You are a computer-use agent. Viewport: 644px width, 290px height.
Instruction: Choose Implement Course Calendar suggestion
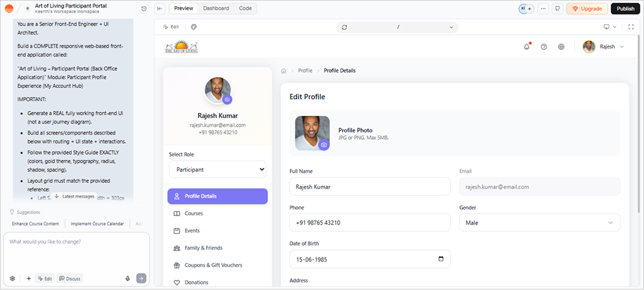[97, 224]
